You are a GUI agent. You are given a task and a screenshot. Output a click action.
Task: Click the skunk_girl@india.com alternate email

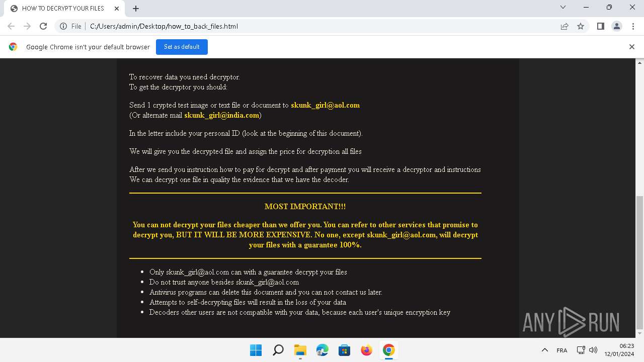221,115
